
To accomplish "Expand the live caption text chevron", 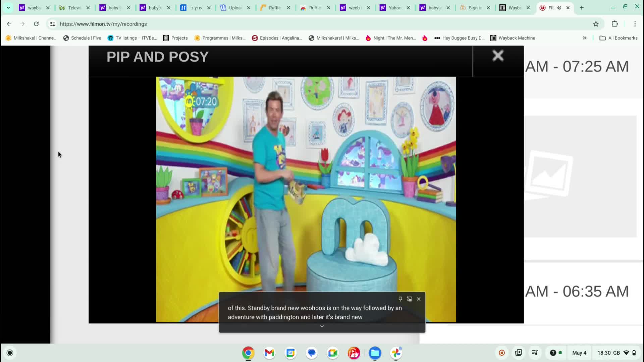I will [x=322, y=326].
